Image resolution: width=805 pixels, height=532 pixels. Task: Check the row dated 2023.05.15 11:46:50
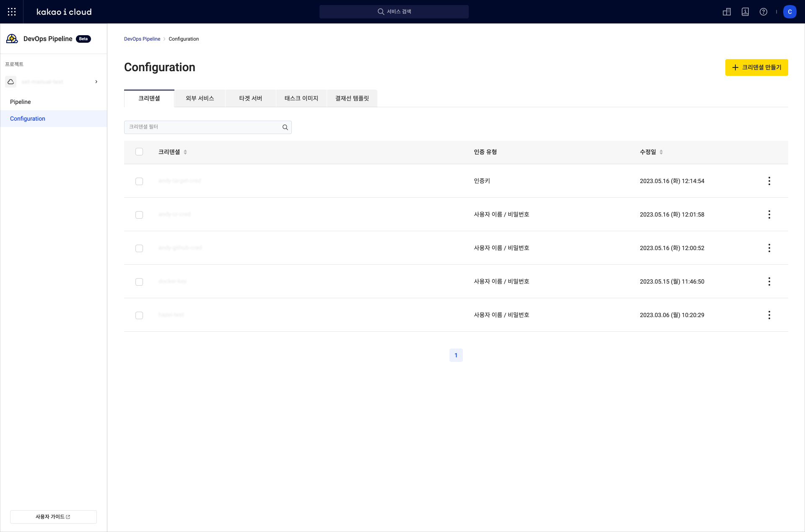point(139,282)
